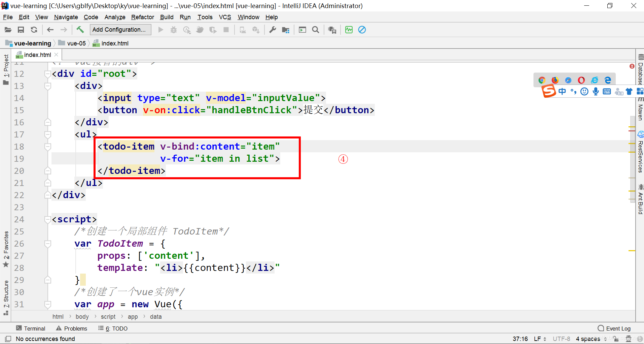Click the Sogou emoji smiley icon
Viewport: 644px width, 344px height.
(x=584, y=91)
